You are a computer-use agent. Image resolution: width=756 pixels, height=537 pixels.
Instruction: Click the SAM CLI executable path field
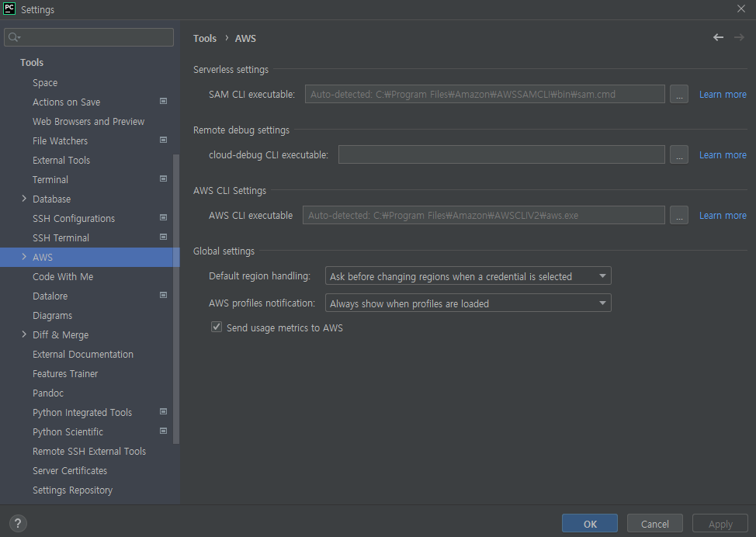coord(484,95)
